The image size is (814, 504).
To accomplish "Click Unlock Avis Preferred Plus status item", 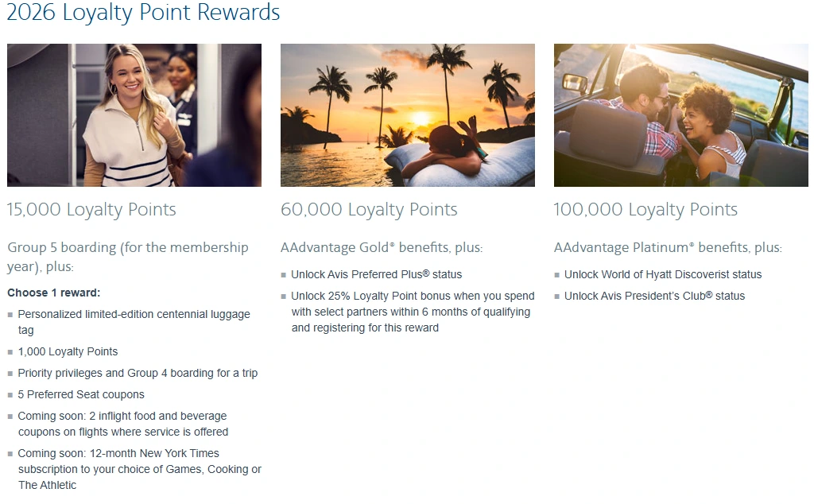I will pos(376,274).
